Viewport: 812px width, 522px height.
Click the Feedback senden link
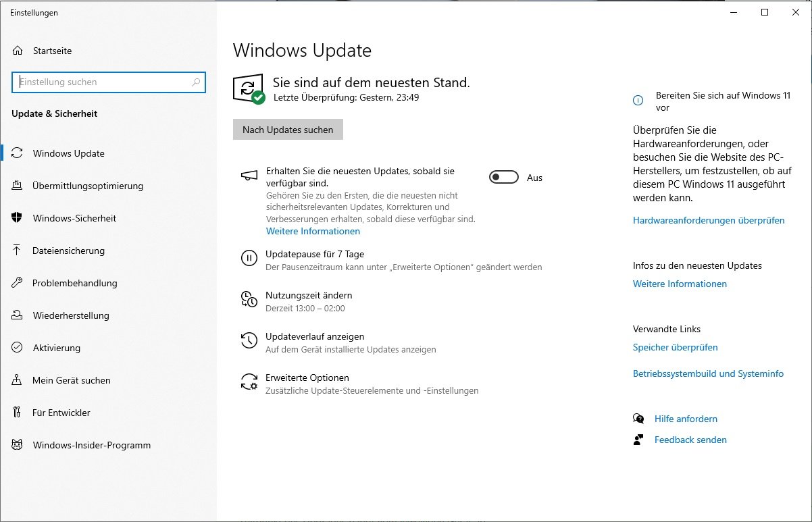click(x=690, y=440)
